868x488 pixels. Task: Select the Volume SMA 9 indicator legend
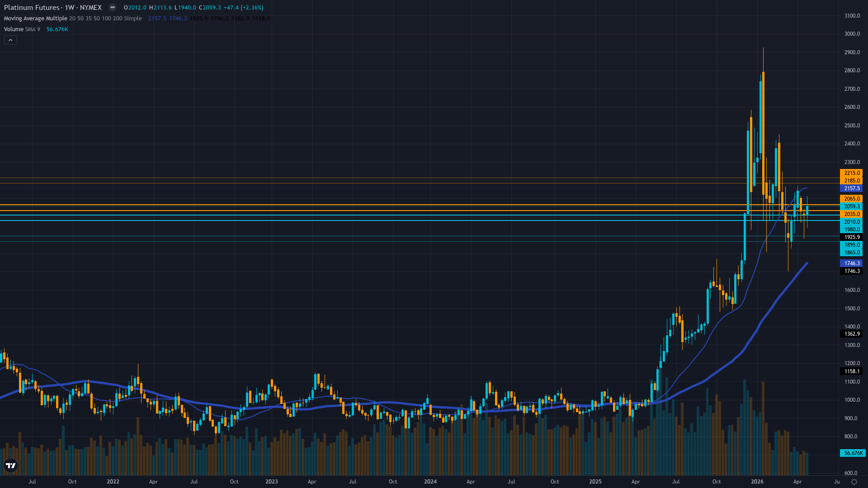pos(22,29)
